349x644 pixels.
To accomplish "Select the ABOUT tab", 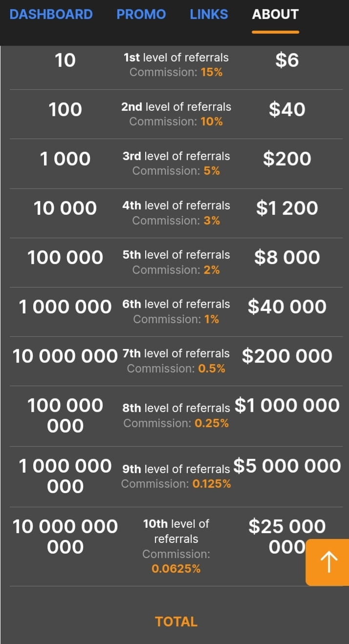I will (x=275, y=14).
